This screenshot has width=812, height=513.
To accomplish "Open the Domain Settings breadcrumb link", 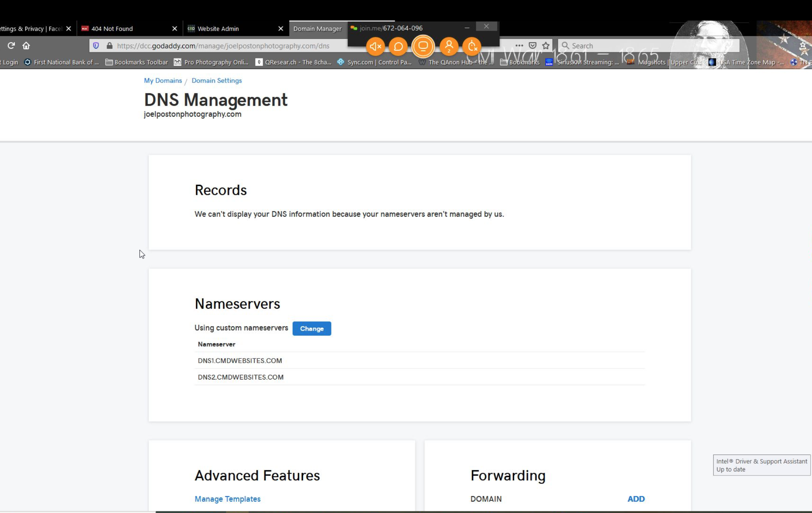I will [x=216, y=80].
